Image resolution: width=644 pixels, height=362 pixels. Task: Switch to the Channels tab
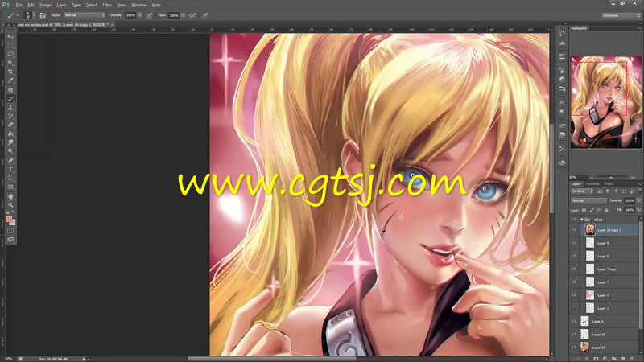(x=592, y=184)
